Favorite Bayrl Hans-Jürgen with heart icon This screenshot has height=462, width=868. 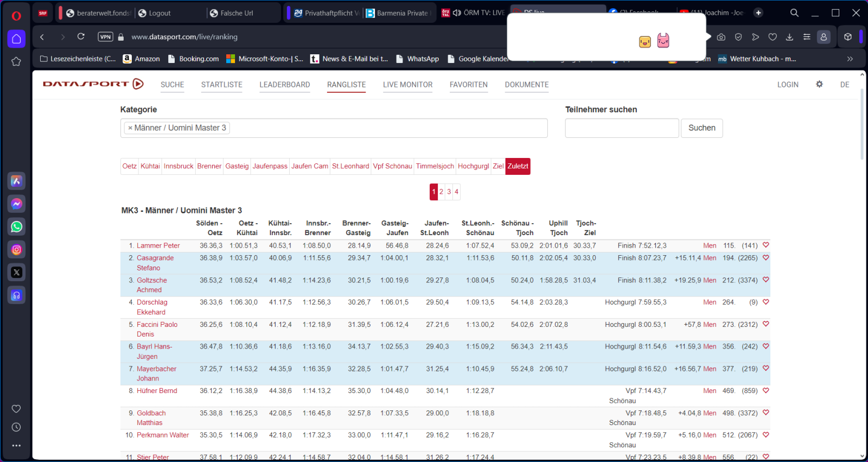[x=765, y=346]
